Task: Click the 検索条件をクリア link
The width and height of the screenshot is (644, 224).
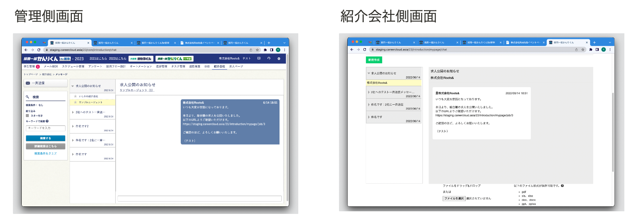Action: pyautogui.click(x=46, y=153)
